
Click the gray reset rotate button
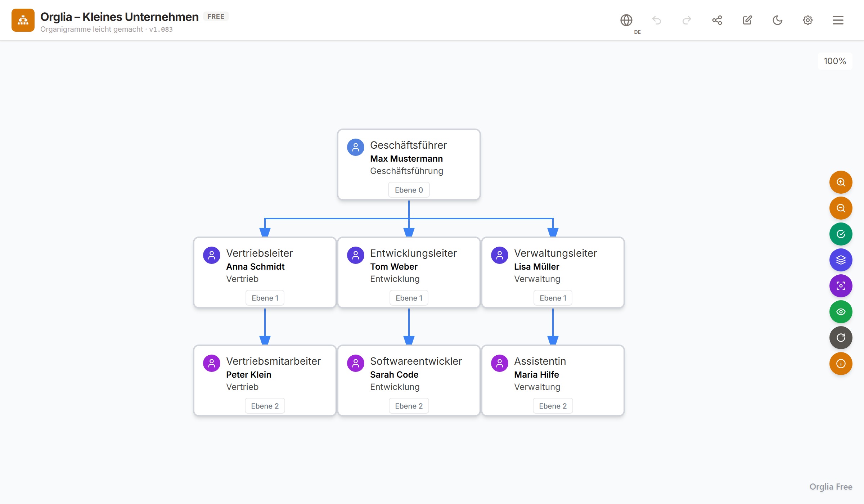coord(841,338)
